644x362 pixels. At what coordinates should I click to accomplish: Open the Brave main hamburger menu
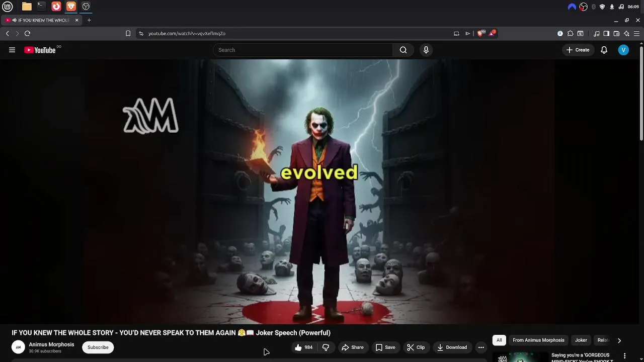(637, 34)
